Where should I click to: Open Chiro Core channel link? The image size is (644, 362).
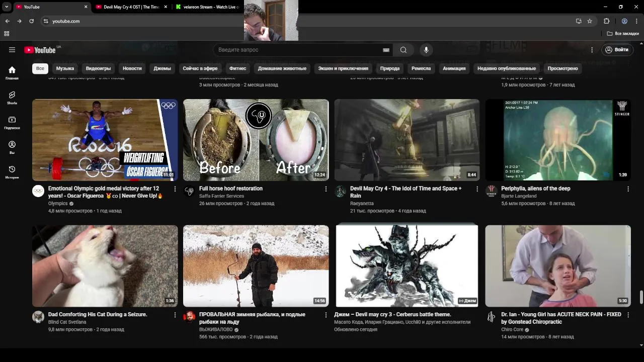point(512,330)
